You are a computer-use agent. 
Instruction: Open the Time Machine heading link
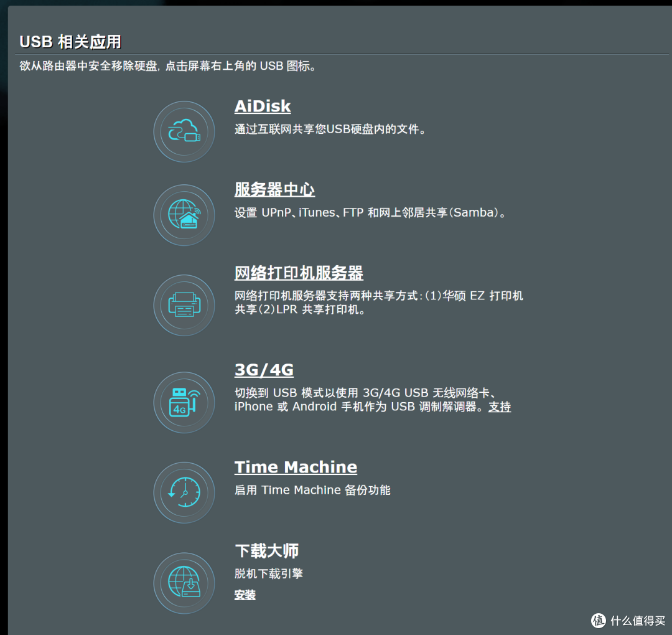[296, 467]
